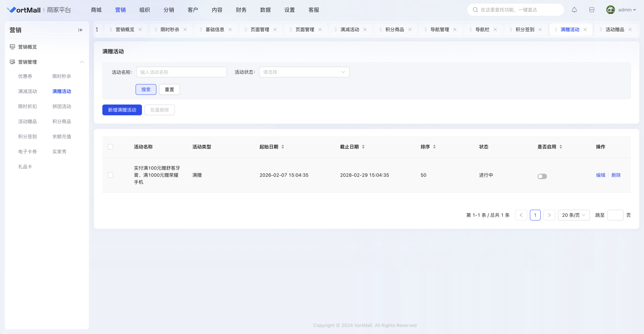The width and height of the screenshot is (644, 334).
Task: Go to next page arrow
Action: click(549, 215)
